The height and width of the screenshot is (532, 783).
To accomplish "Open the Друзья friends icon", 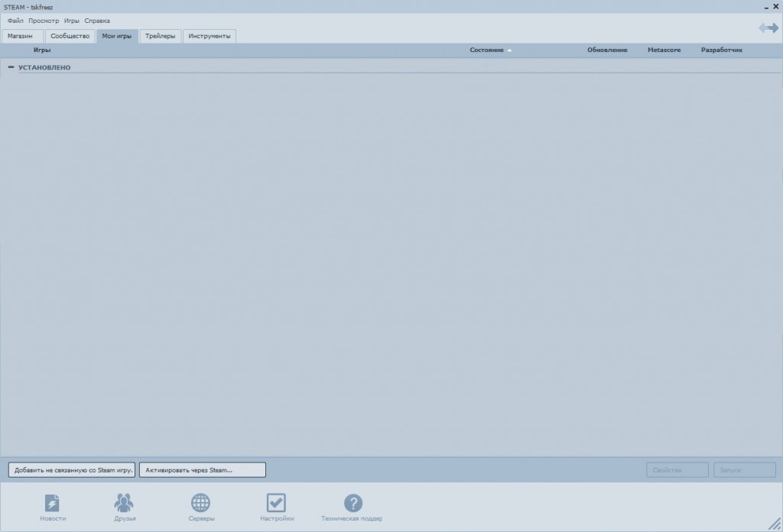I will pyautogui.click(x=125, y=503).
